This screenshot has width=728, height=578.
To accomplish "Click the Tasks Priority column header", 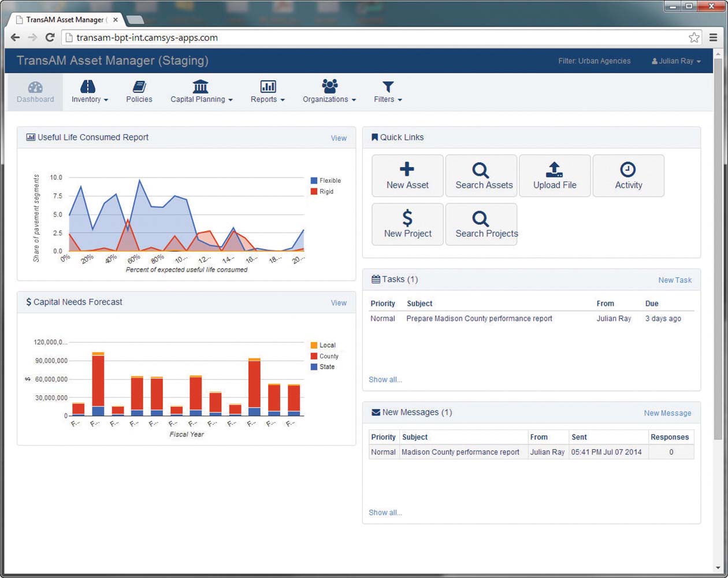I will [x=383, y=303].
